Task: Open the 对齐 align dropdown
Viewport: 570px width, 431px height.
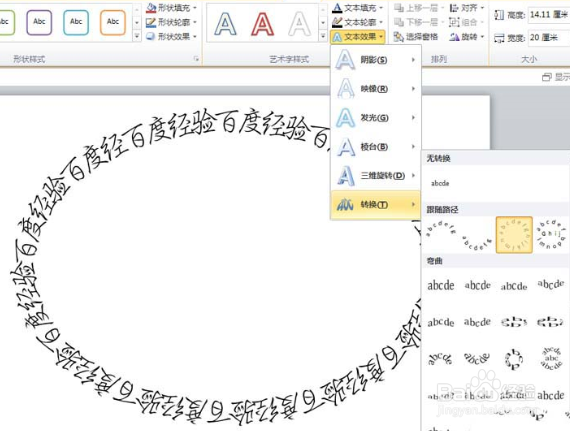Action: click(467, 8)
